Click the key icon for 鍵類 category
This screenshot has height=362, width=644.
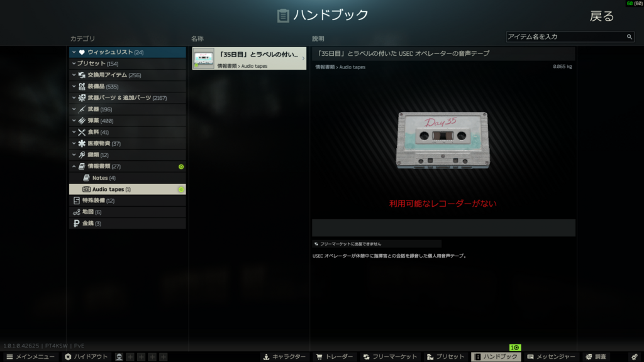pos(82,155)
